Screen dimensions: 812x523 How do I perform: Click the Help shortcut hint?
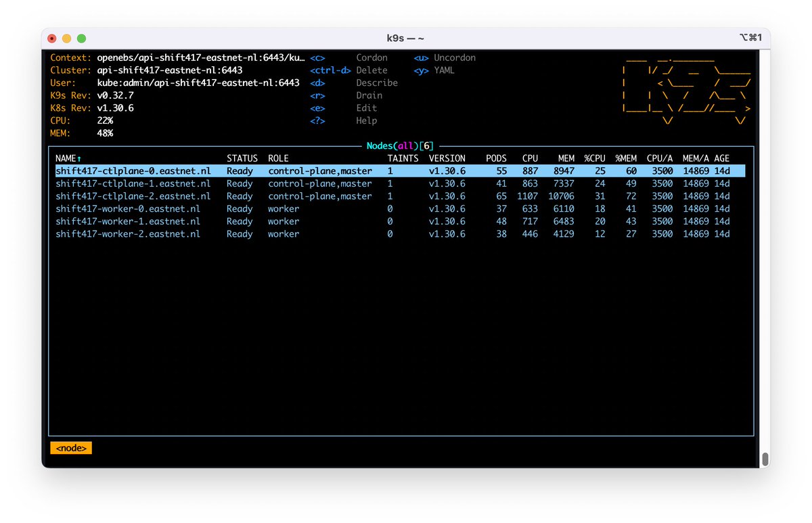[366, 120]
